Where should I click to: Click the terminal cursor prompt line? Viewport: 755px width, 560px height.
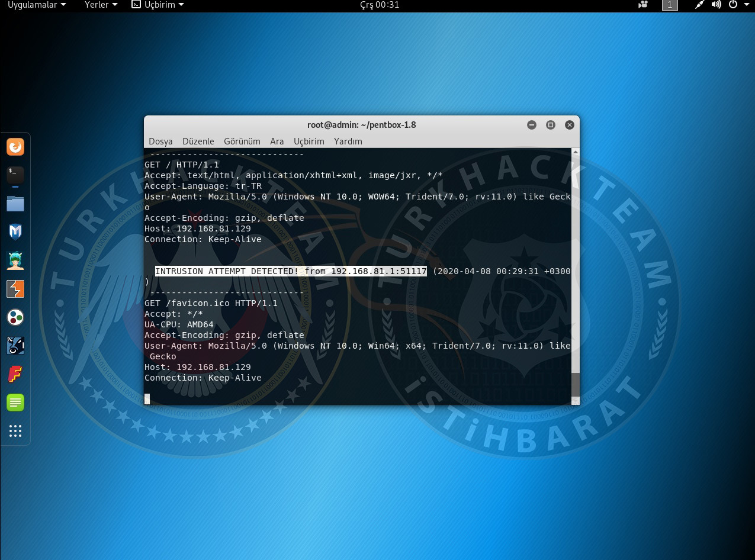[x=147, y=399]
